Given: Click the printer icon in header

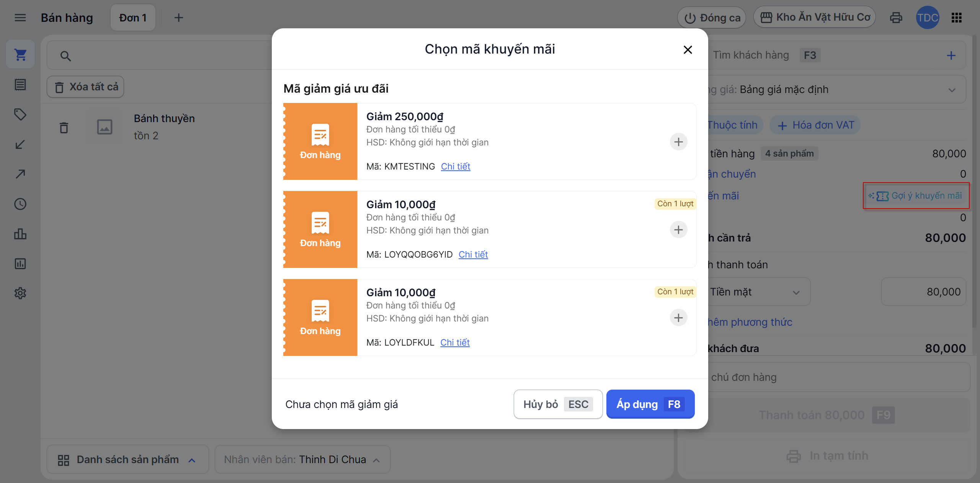Looking at the screenshot, I should point(896,18).
